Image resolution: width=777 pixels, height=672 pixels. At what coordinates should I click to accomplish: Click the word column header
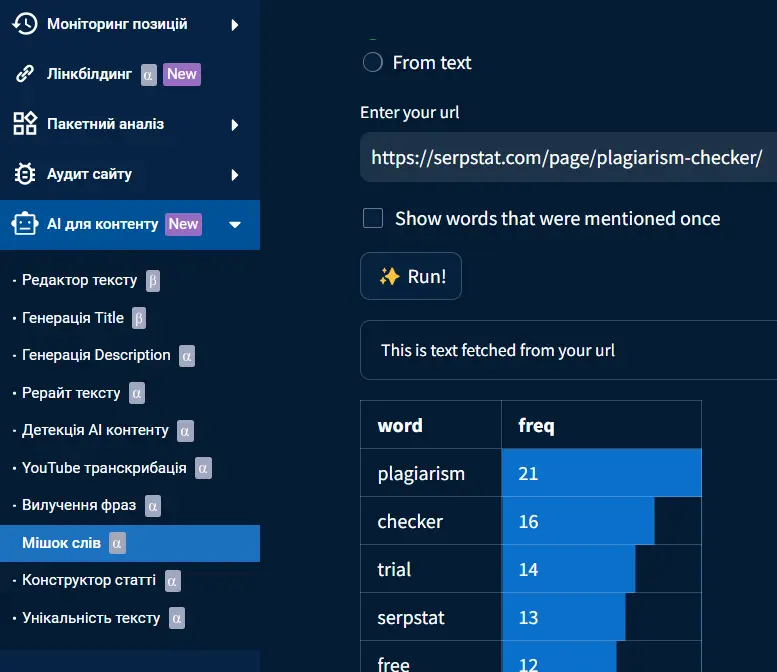click(431, 425)
